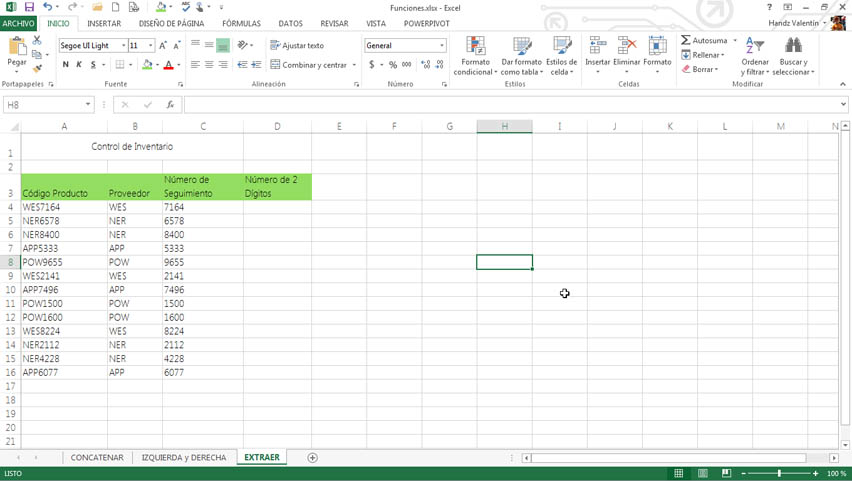Toggle italic formatting (K)

pyautogui.click(x=79, y=65)
